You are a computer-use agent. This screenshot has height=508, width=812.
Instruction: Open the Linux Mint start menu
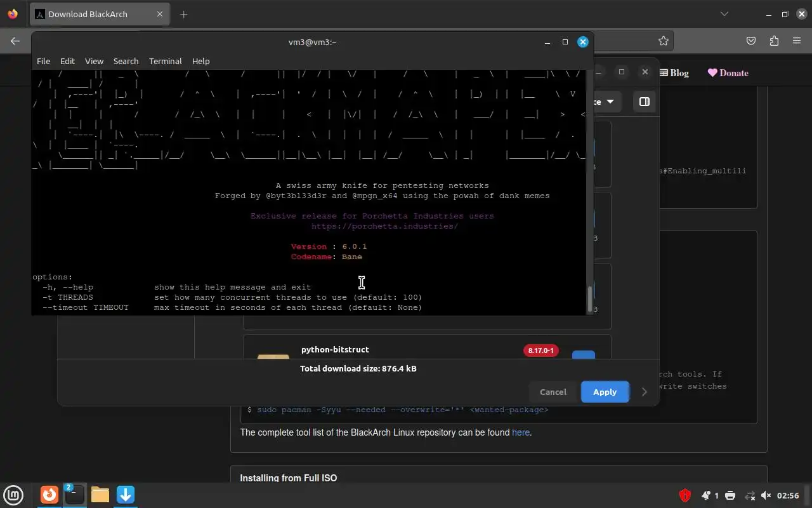(x=13, y=495)
